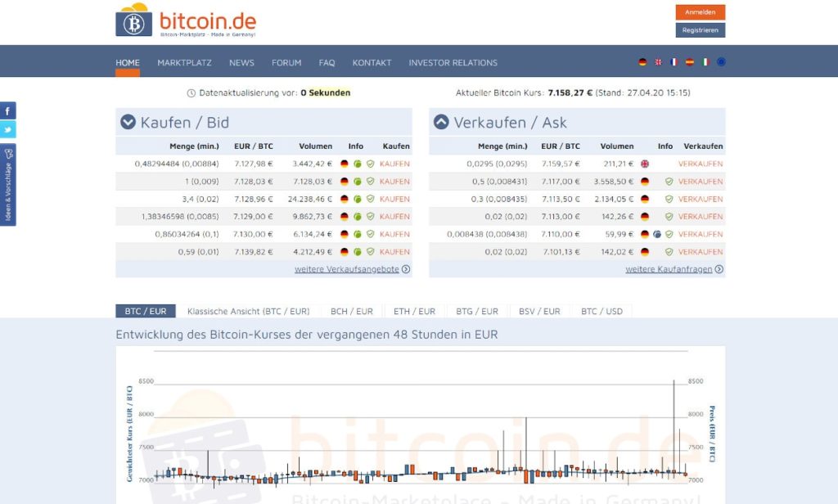Click VERKAUFEN for the 7.101,13 € request

pos(701,252)
